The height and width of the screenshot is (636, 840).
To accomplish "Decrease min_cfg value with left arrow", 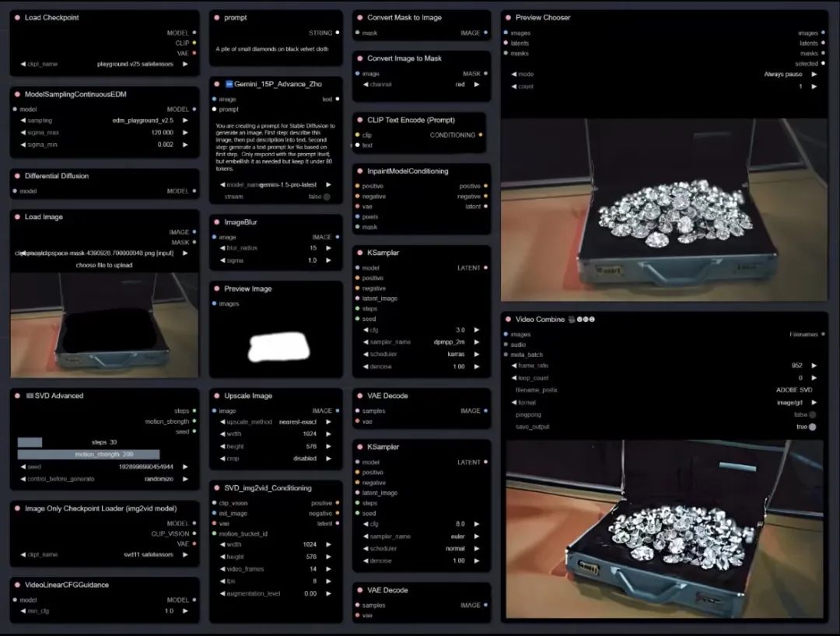I will (23, 611).
